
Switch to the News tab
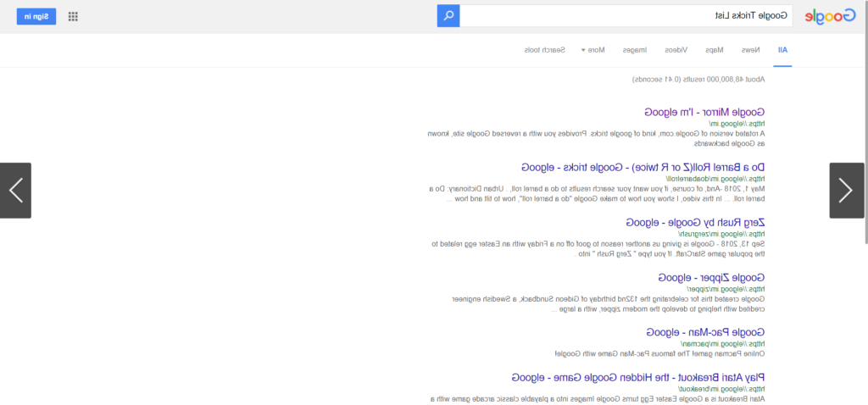[x=751, y=50]
